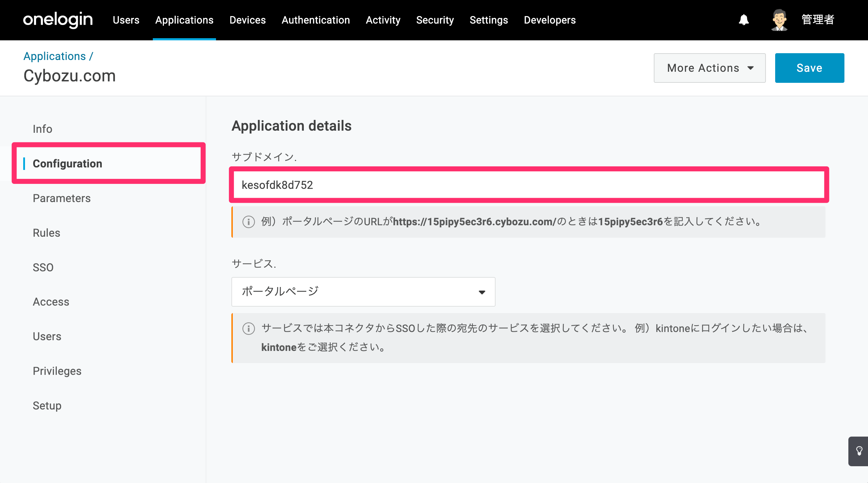Go to the Privileges tab
Image resolution: width=868 pixels, height=483 pixels.
coord(57,371)
